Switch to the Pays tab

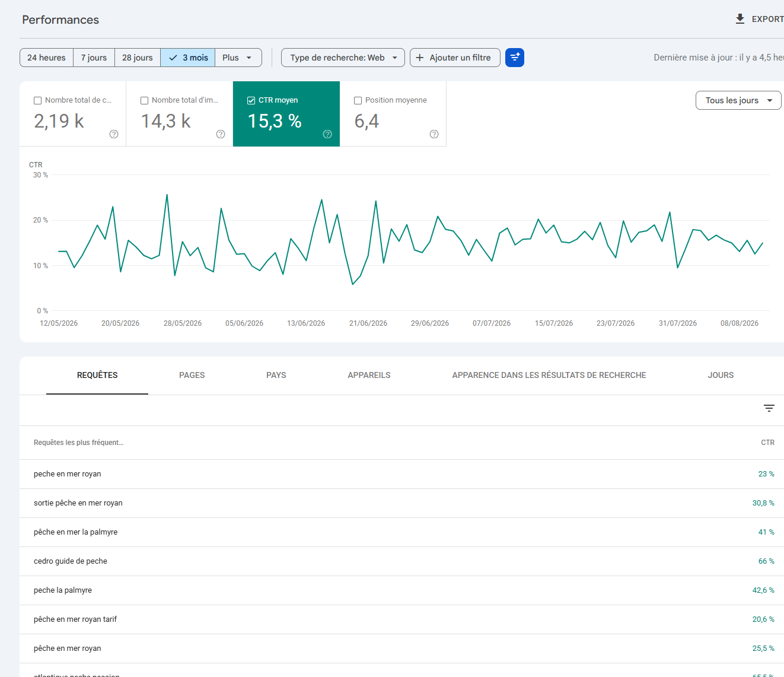click(276, 375)
